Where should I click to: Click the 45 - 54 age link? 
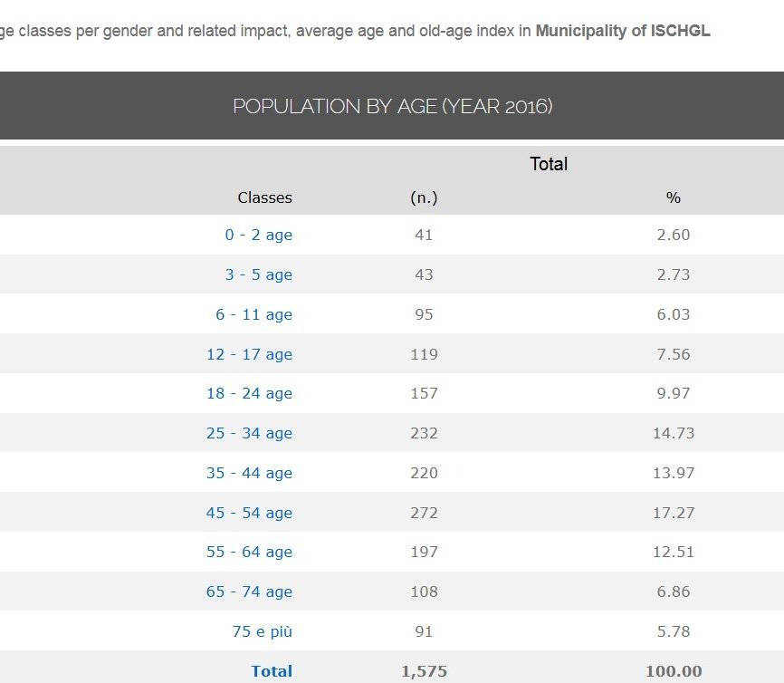point(249,513)
